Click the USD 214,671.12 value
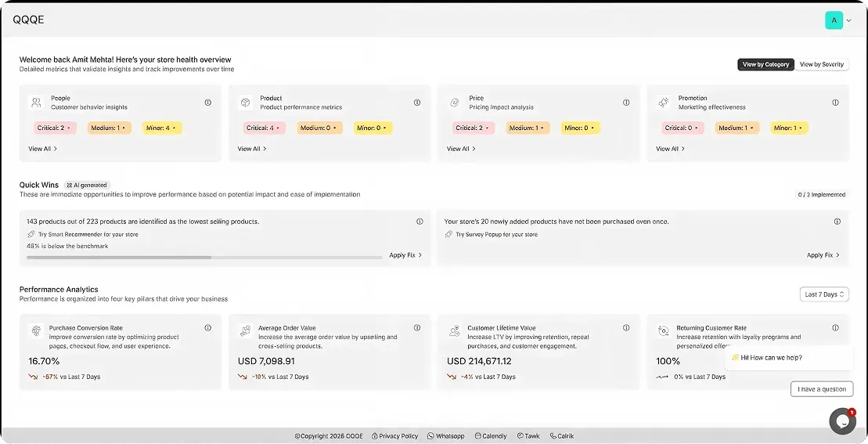This screenshot has height=444, width=868. click(479, 362)
